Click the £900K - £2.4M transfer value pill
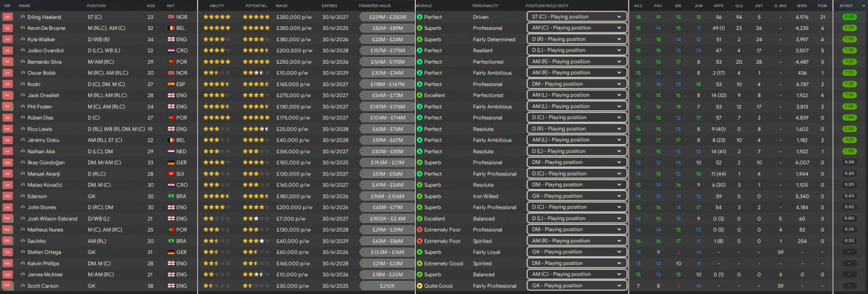Viewport: 868px width, 294px height. tap(387, 219)
